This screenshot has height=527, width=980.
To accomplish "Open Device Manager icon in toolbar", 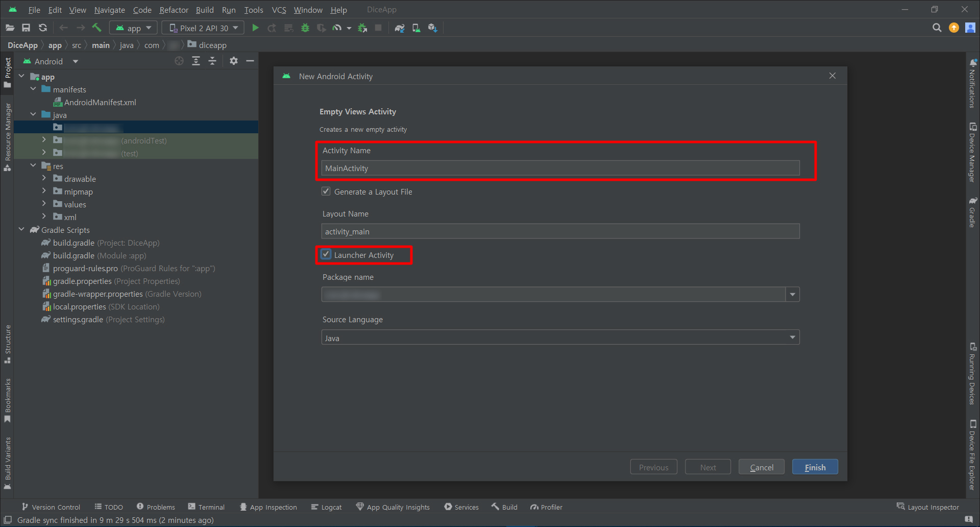I will click(x=416, y=28).
